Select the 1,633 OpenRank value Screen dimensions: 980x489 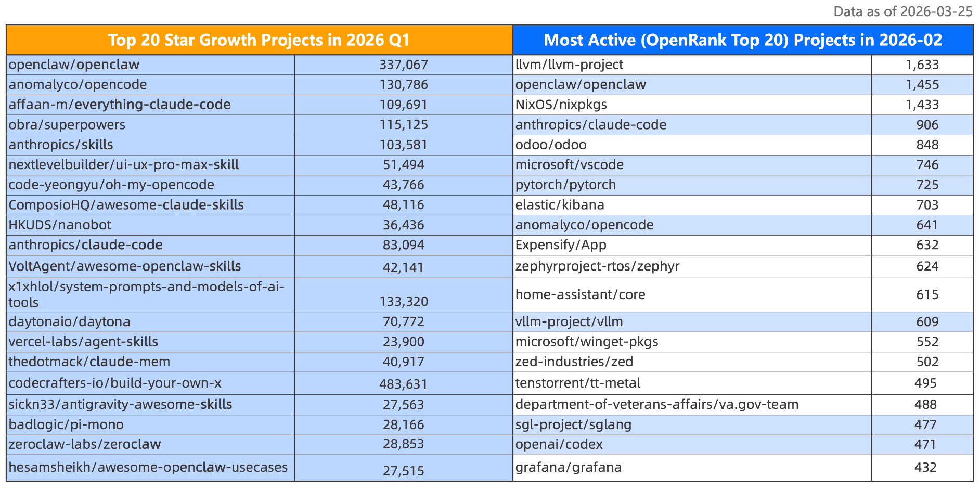pyautogui.click(x=922, y=65)
